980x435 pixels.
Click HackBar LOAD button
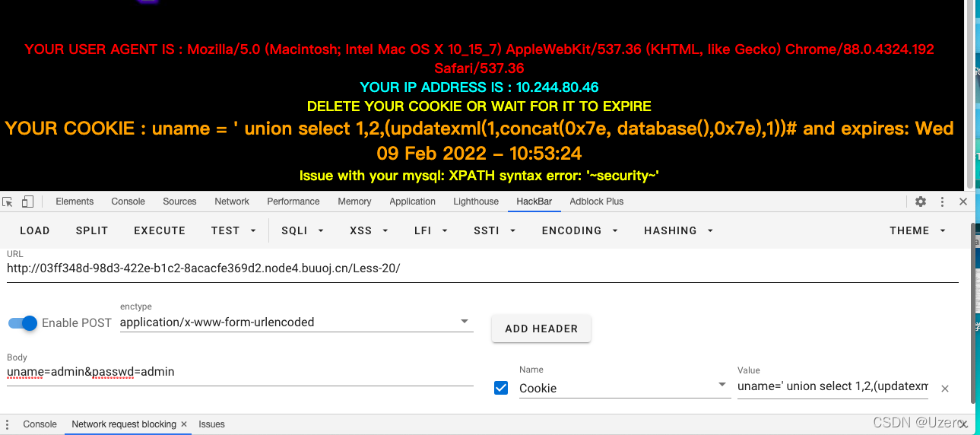coord(35,230)
